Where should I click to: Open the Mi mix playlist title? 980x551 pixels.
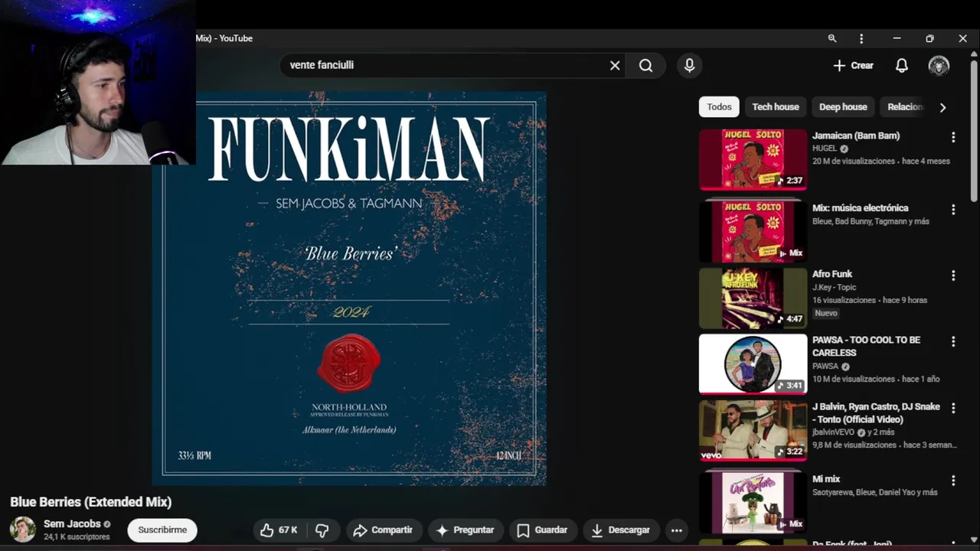(826, 479)
